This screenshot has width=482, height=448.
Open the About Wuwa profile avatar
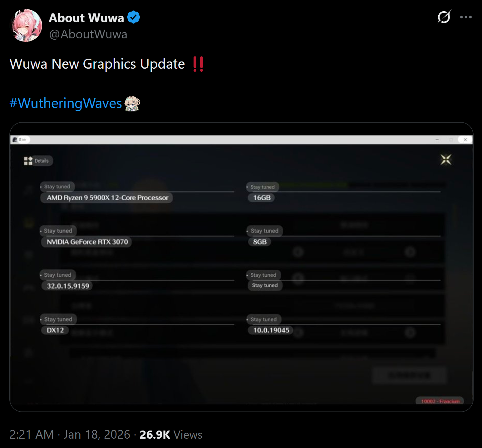coord(27,26)
